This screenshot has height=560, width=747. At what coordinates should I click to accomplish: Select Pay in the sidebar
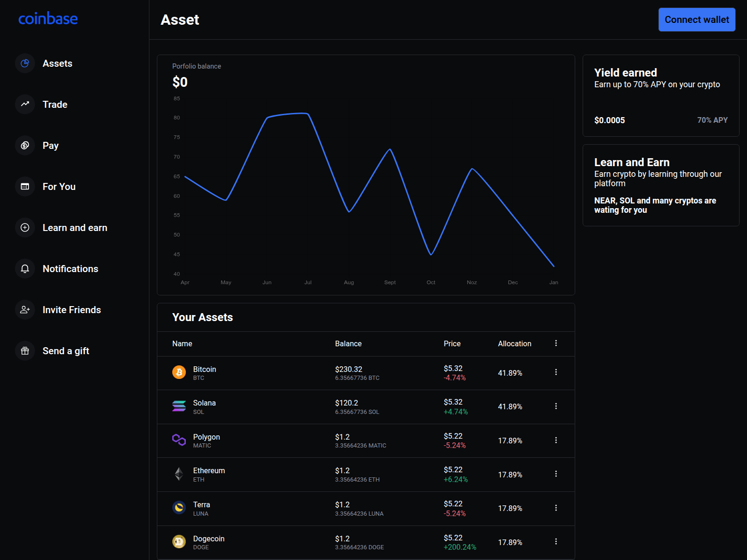click(50, 146)
